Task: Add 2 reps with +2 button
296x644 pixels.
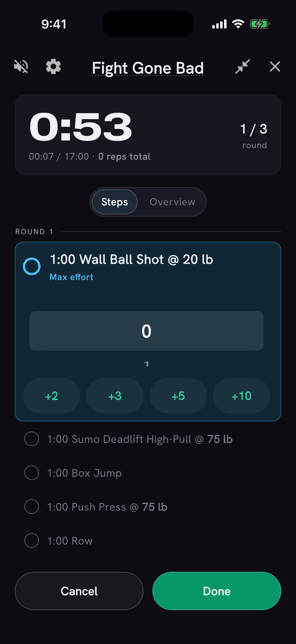Action: pos(52,396)
